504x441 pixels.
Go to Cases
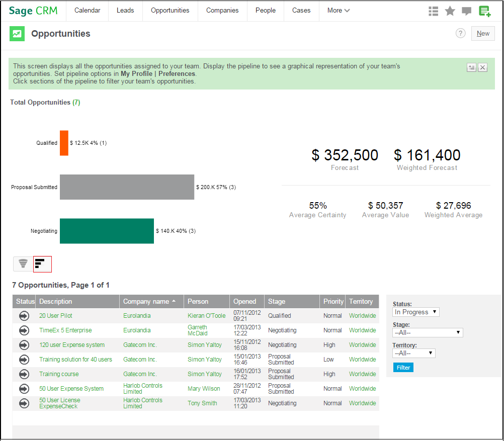tap(301, 10)
